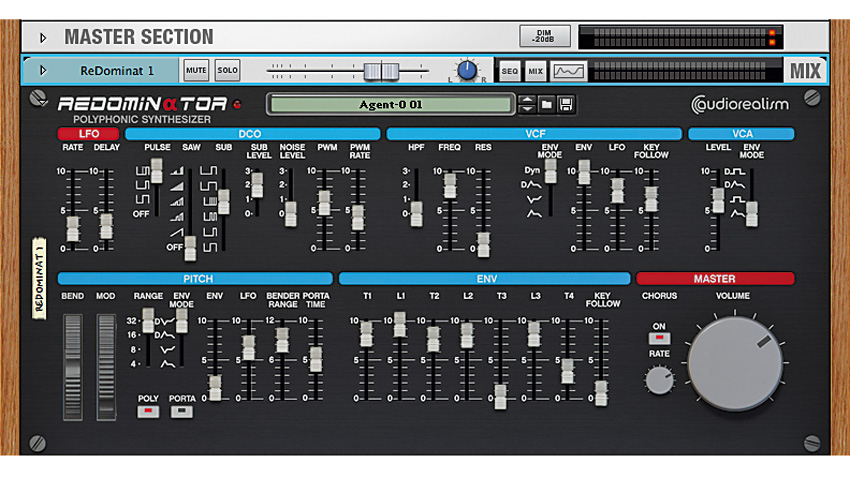Open the browse patch folder icon
This screenshot has width=850, height=478.
tap(546, 104)
